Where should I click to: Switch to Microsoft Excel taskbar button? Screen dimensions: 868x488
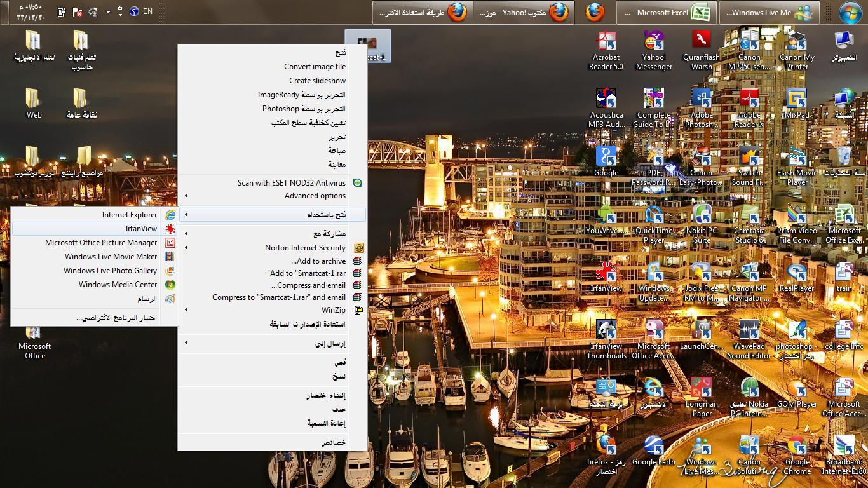(x=667, y=12)
